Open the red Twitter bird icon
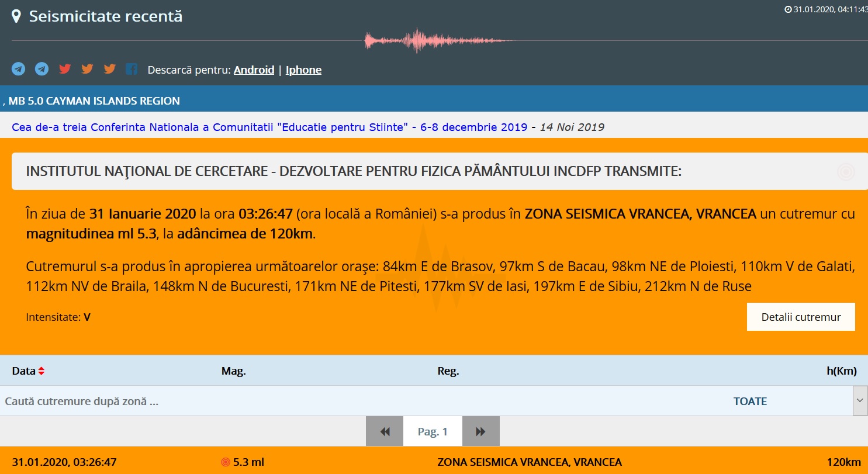The height and width of the screenshot is (474, 868). tap(65, 69)
